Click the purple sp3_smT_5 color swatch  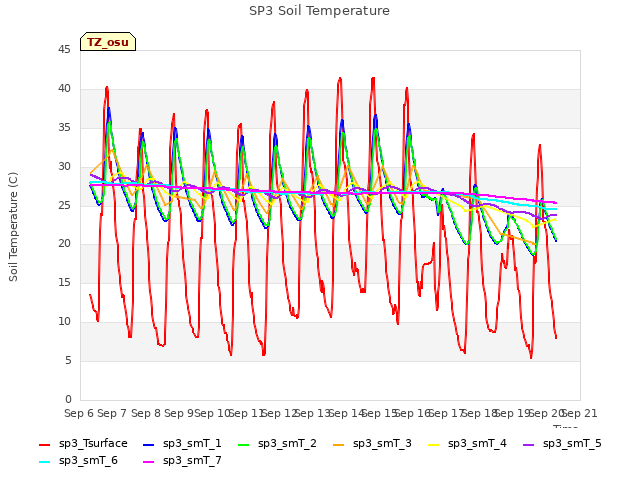[x=529, y=444]
